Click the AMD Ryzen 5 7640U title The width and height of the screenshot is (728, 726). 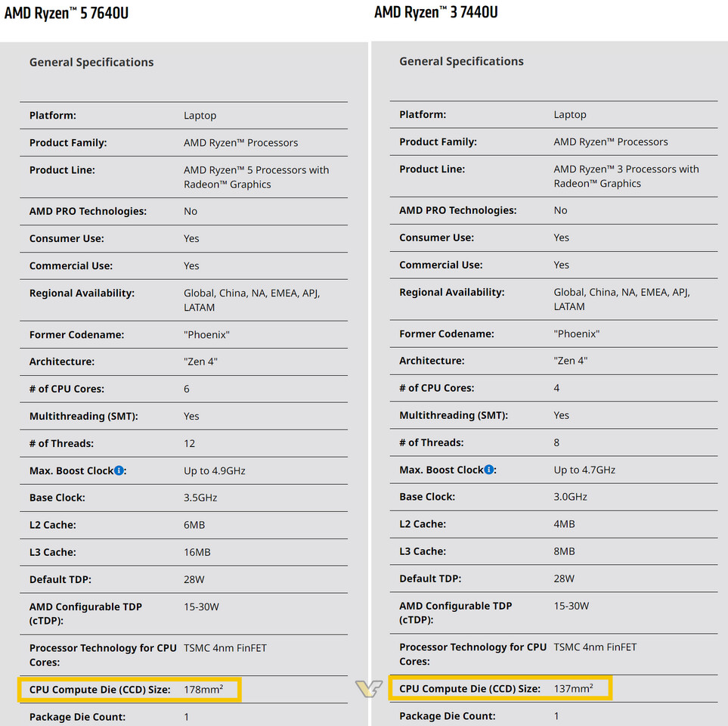click(x=67, y=14)
